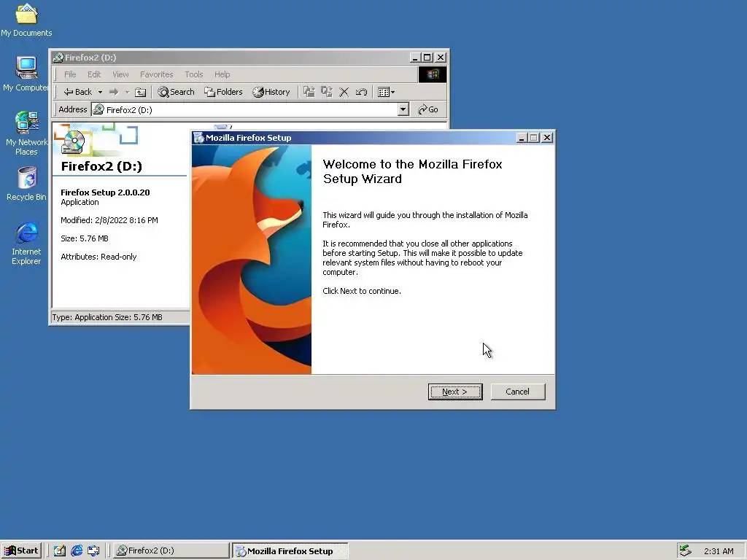Click the Attributes: Read-only text
Image resolution: width=747 pixels, height=560 pixels.
98,257
